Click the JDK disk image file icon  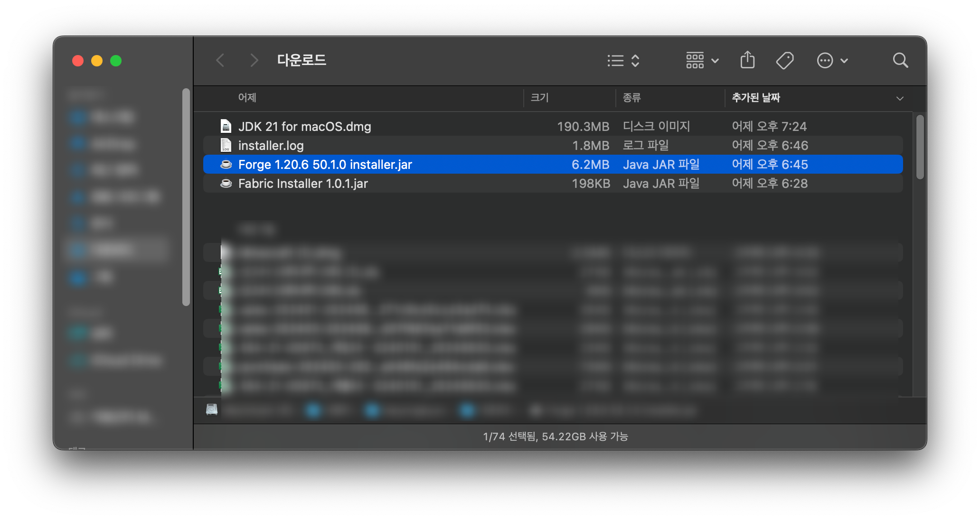[x=226, y=126]
